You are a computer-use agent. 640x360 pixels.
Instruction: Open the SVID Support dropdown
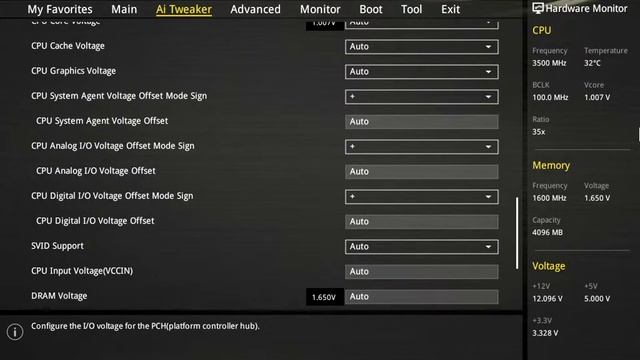[x=422, y=247]
